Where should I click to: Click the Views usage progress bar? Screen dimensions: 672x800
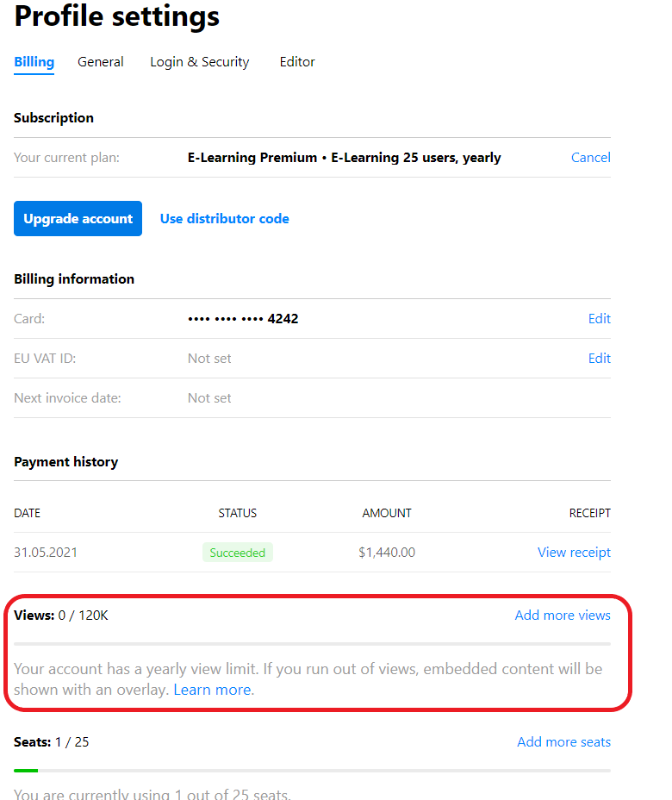pos(312,644)
